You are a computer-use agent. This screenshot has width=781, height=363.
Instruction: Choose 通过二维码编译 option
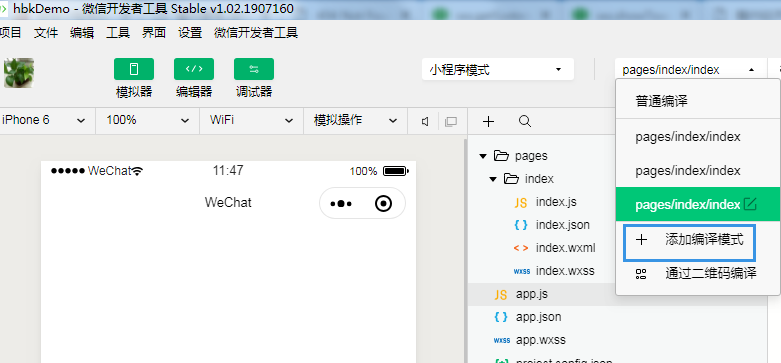pyautogui.click(x=698, y=273)
